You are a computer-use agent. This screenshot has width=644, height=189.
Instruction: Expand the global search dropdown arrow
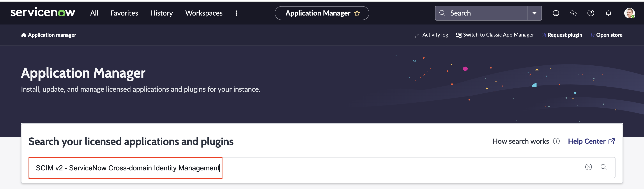534,13
